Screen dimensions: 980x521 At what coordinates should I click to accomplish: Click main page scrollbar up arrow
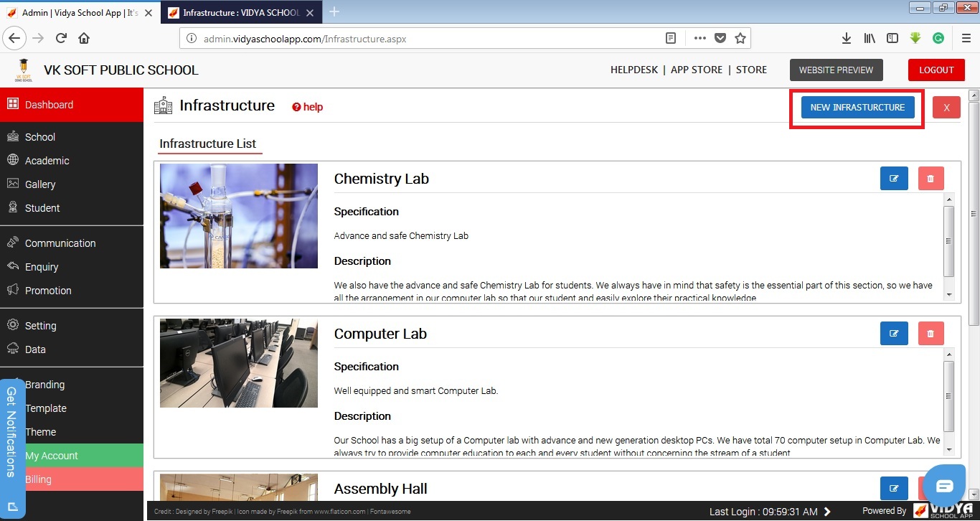tap(974, 95)
